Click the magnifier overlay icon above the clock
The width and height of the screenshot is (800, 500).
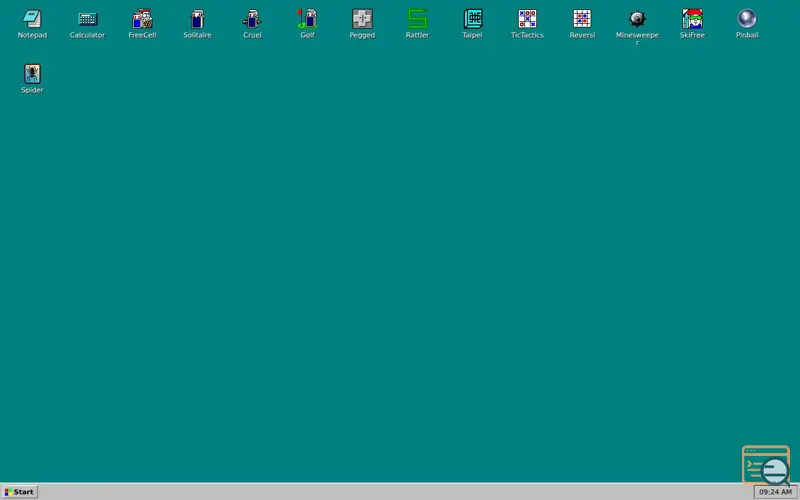[x=766, y=465]
